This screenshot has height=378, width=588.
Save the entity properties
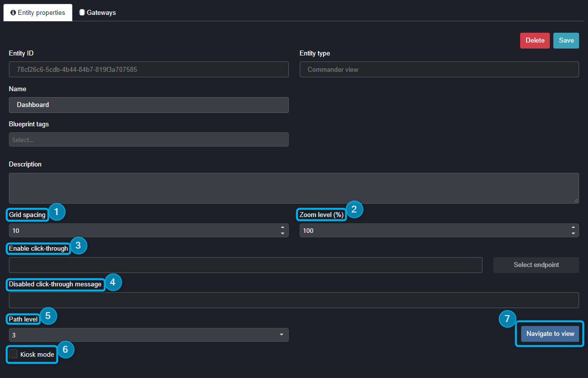tap(566, 40)
